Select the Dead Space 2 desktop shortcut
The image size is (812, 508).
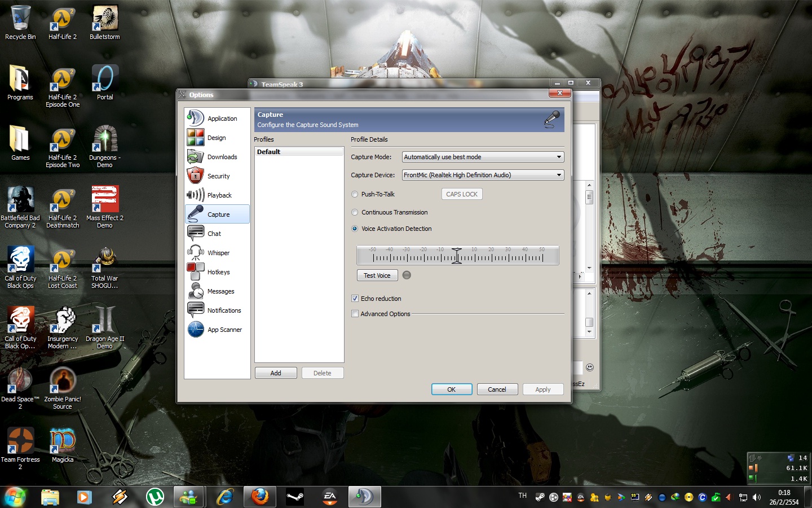tap(20, 388)
